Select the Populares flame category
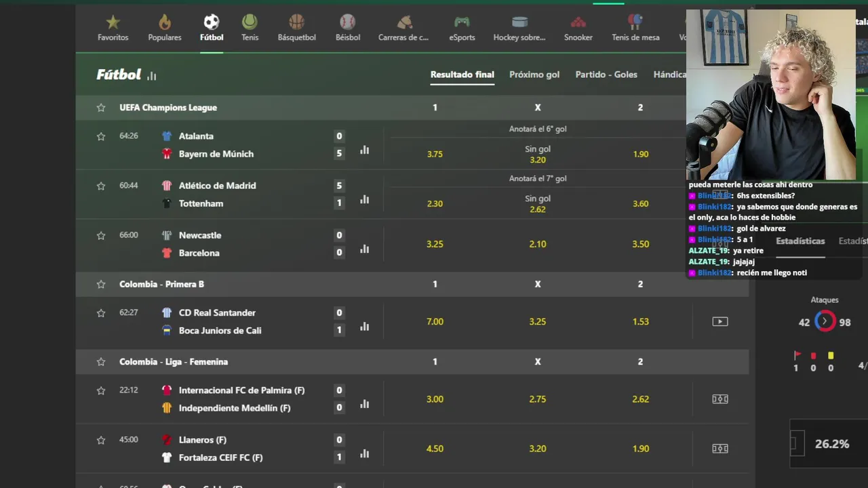Image resolution: width=868 pixels, height=488 pixels. point(165,28)
